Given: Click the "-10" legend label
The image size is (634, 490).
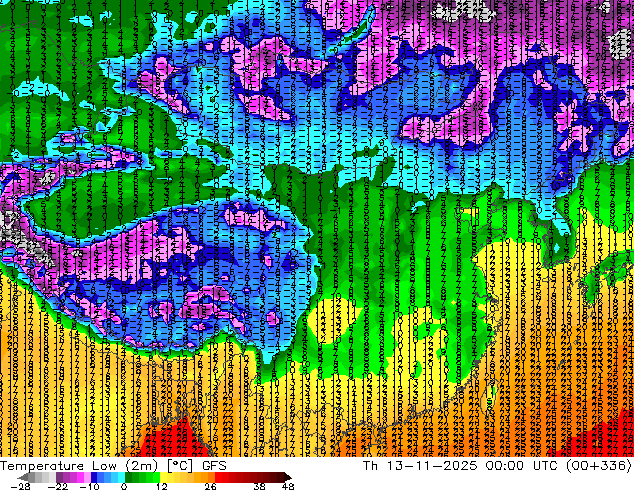Looking at the screenshot, I should pyautogui.click(x=89, y=486).
